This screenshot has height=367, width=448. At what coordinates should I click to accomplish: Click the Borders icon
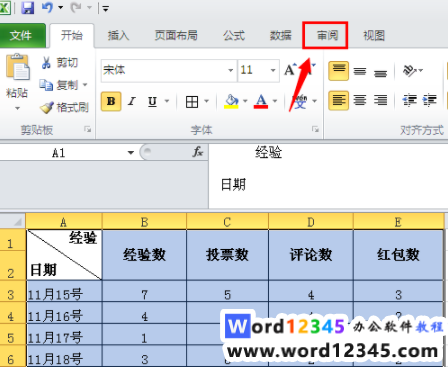(x=192, y=101)
